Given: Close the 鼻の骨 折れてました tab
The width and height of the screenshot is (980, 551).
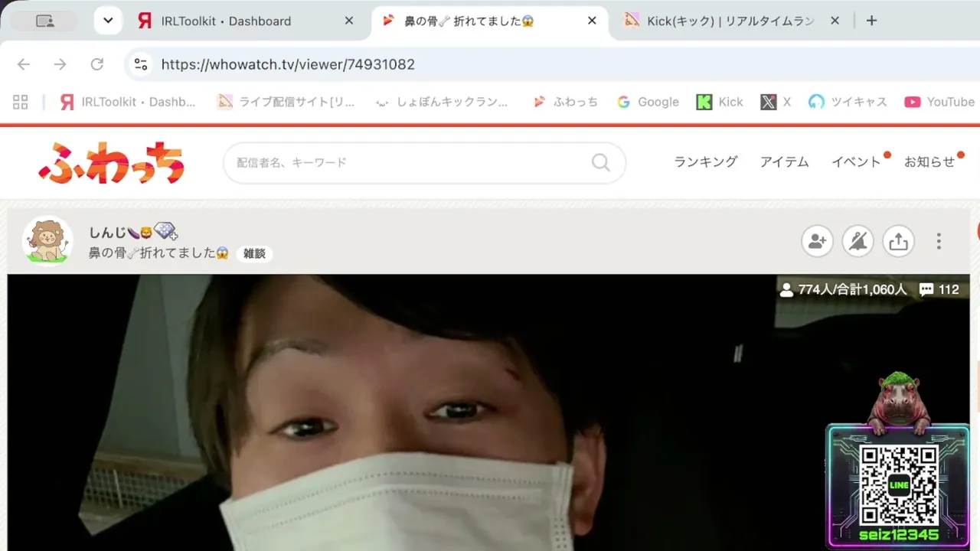Looking at the screenshot, I should pos(592,21).
